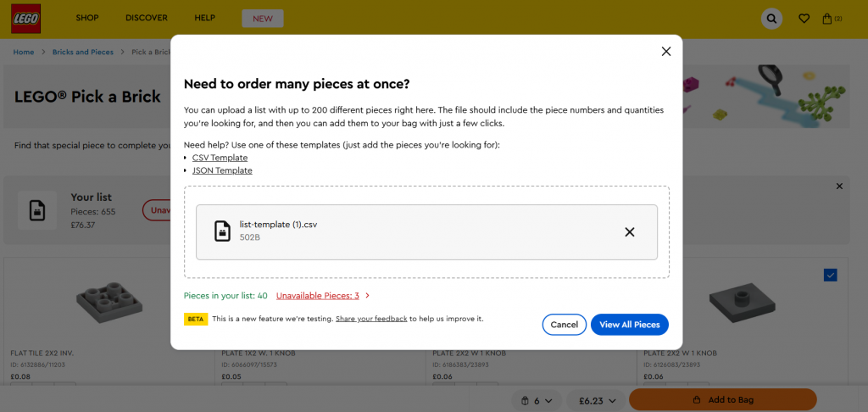
Task: Expand the Unavailable Pieces: 3 arrow
Action: 367,296
